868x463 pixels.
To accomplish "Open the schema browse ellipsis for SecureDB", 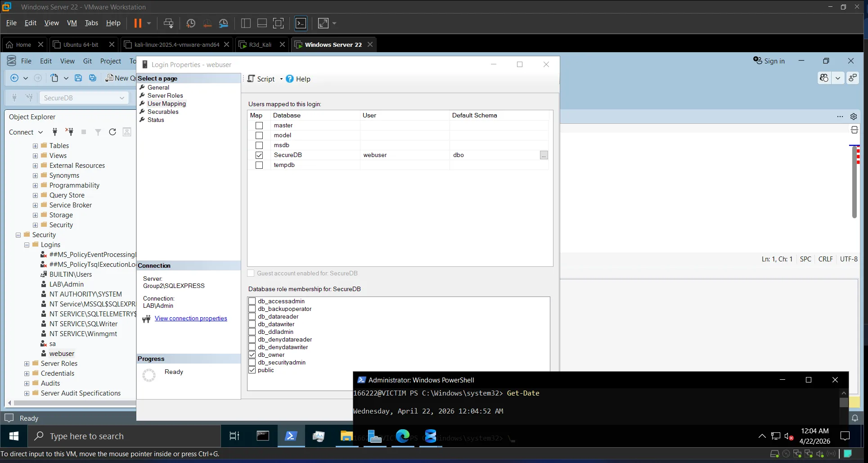I will point(544,155).
